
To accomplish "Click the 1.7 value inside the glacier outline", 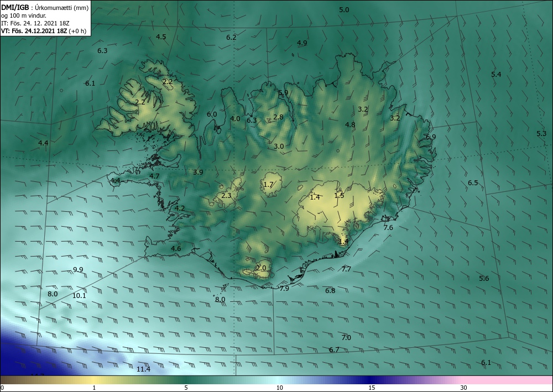I will click(268, 185).
